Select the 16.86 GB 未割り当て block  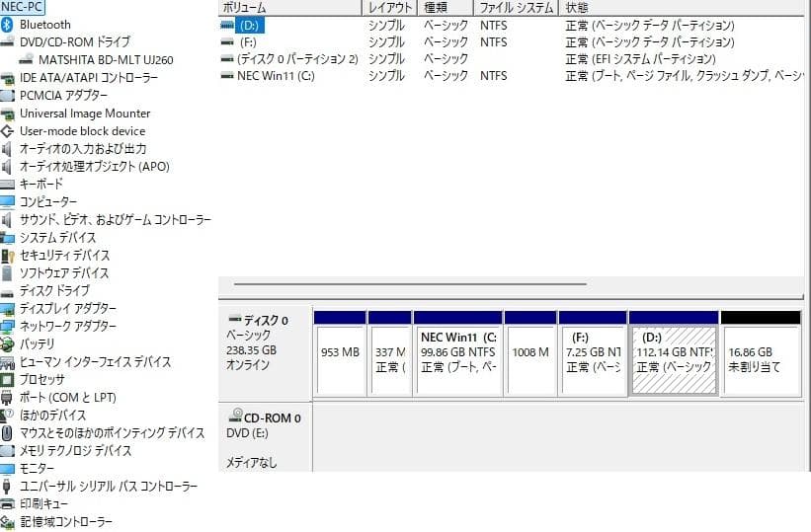point(761,354)
